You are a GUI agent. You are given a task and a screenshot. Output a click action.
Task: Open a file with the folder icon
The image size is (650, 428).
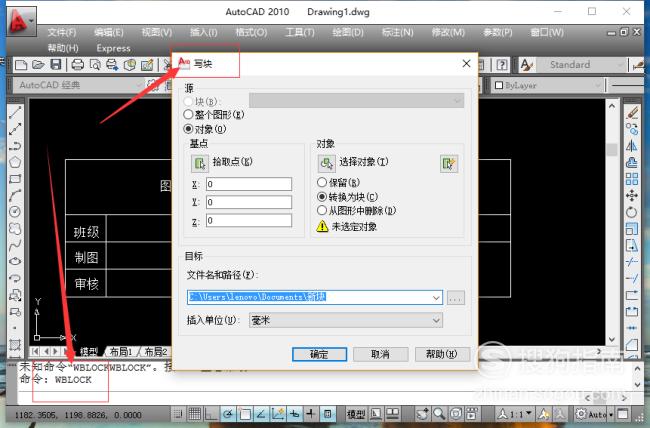(x=38, y=65)
